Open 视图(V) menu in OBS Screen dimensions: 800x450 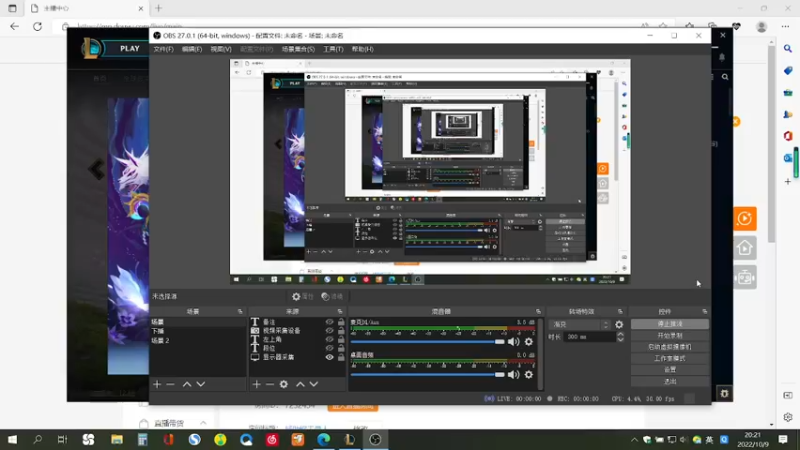click(x=221, y=49)
